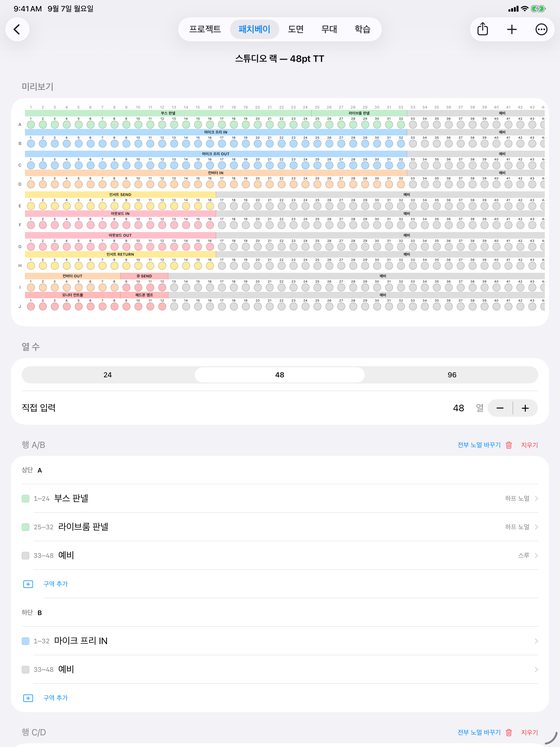Select 인서트 SEND bar in preview
Image resolution: width=560 pixels, height=747 pixels.
[120, 195]
